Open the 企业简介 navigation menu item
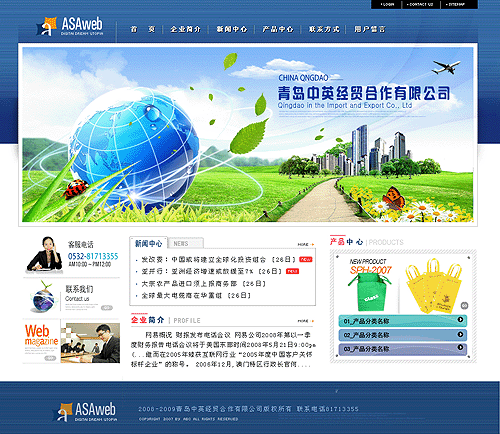This screenshot has width=500, height=434. (185, 29)
